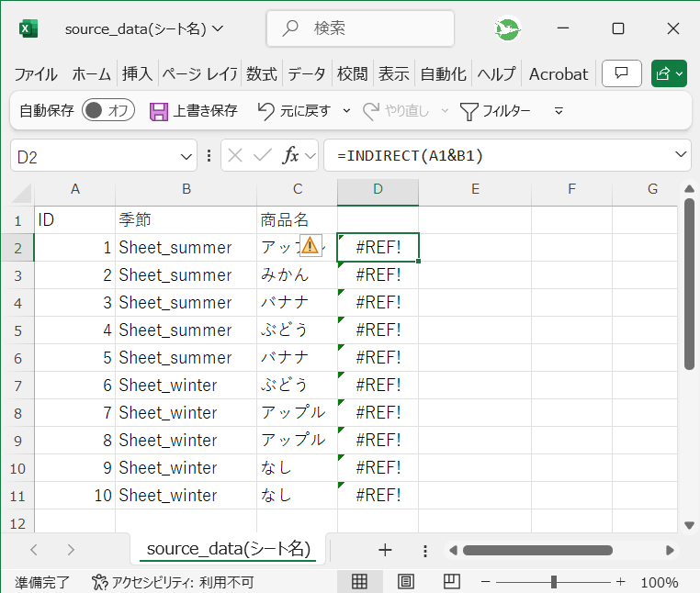Click the select-all corner triangle
Image resolution: width=700 pixels, height=593 pixels.
pos(21,192)
